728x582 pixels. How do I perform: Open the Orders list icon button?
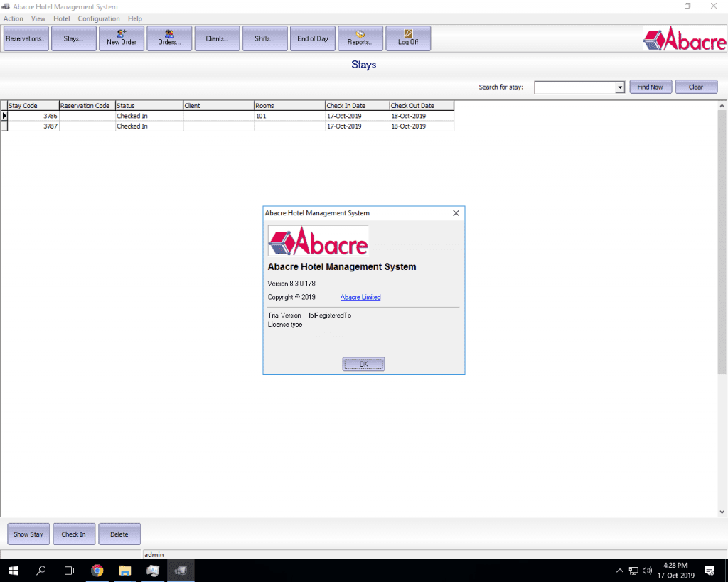point(169,38)
